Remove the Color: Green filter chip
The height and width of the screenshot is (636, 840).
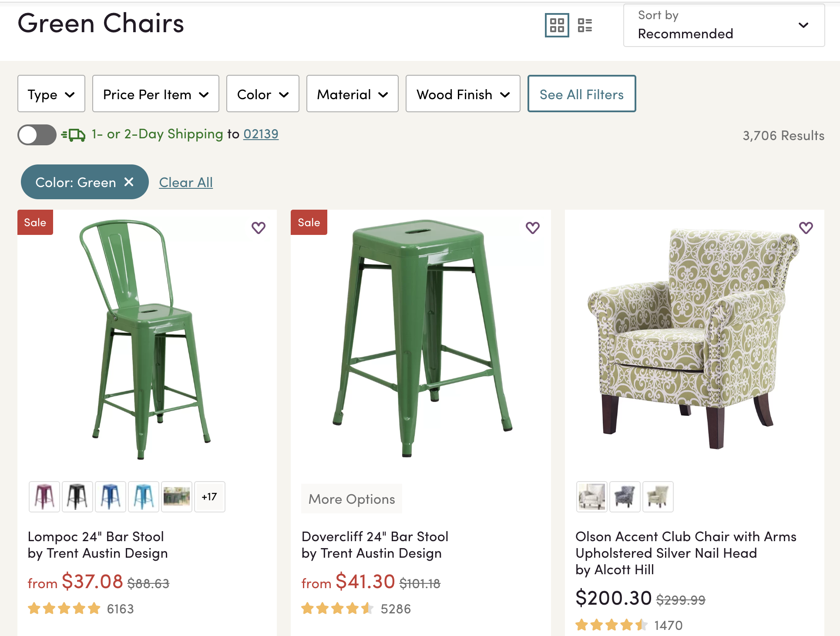[x=129, y=182]
